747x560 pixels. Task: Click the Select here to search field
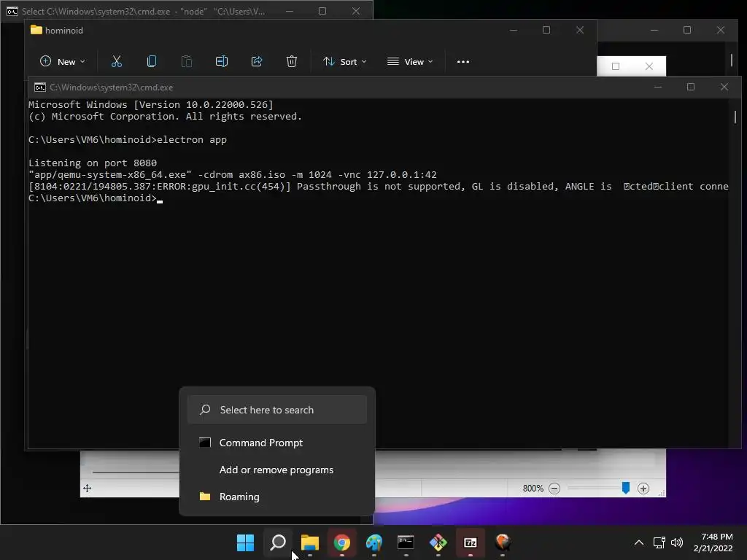coord(276,410)
